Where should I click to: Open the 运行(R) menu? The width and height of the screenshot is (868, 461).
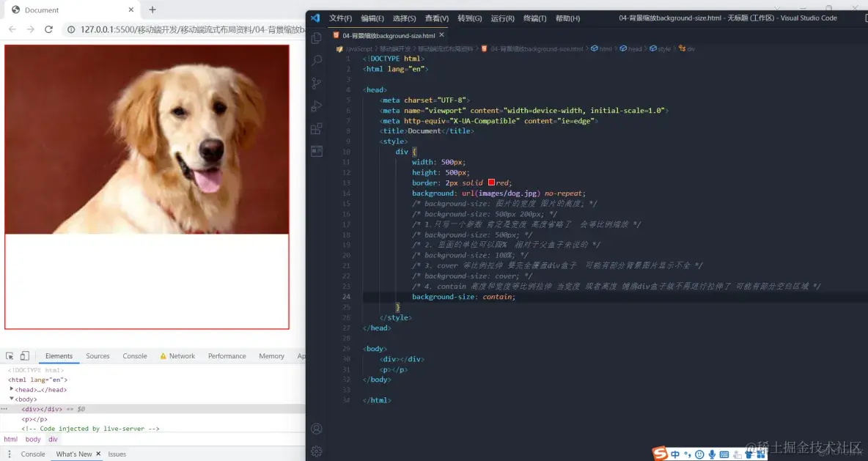pyautogui.click(x=503, y=18)
